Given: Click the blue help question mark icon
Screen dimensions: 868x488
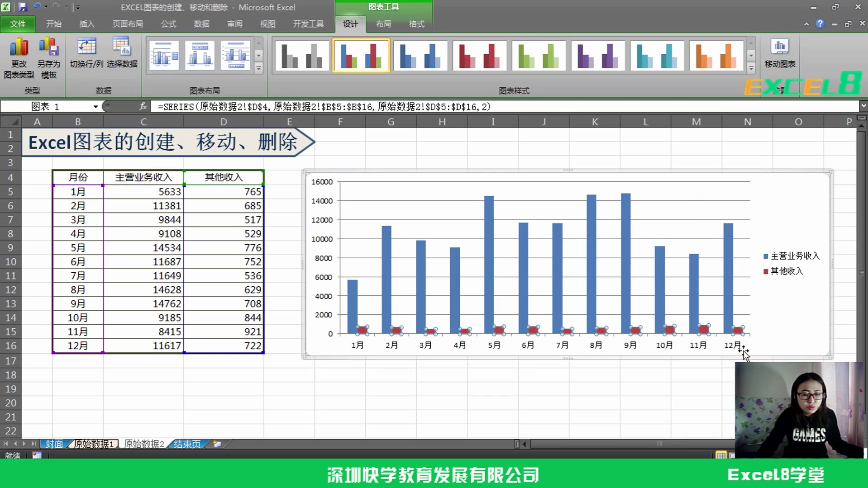Looking at the screenshot, I should pyautogui.click(x=820, y=24).
